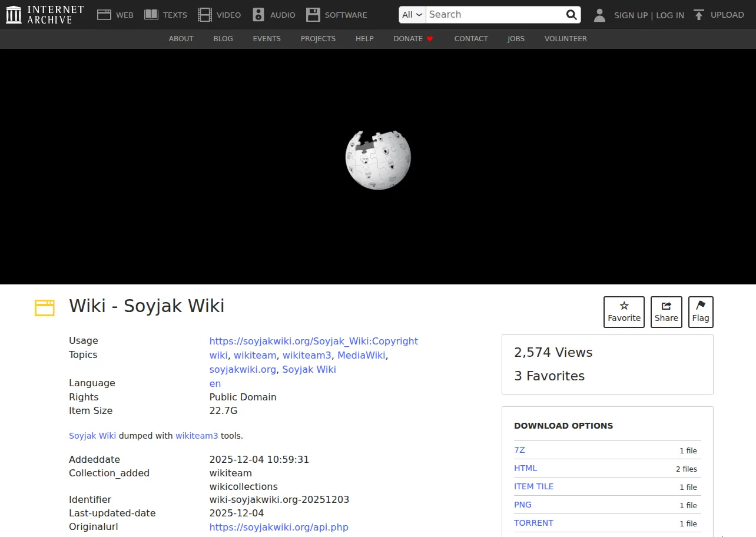Open 'wikiteam3' link in the description
Screen dimensions: 756x537
click(197, 436)
